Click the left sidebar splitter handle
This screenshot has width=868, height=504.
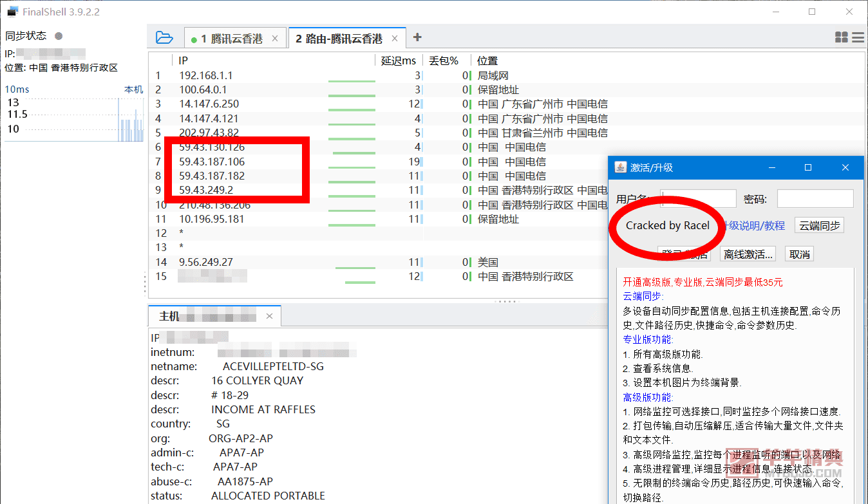tap(146, 283)
